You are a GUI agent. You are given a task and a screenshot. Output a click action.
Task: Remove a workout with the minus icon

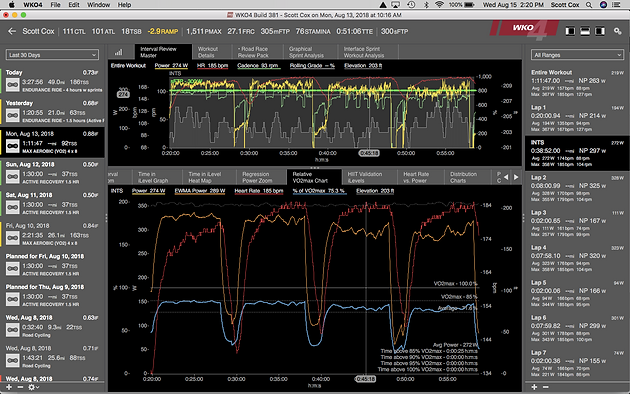20,387
